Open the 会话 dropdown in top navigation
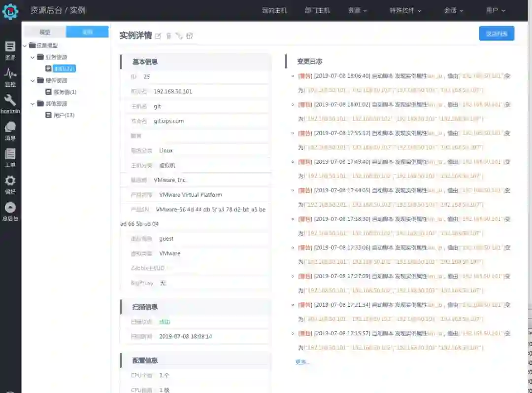Image resolution: width=532 pixels, height=393 pixels. 454,10
